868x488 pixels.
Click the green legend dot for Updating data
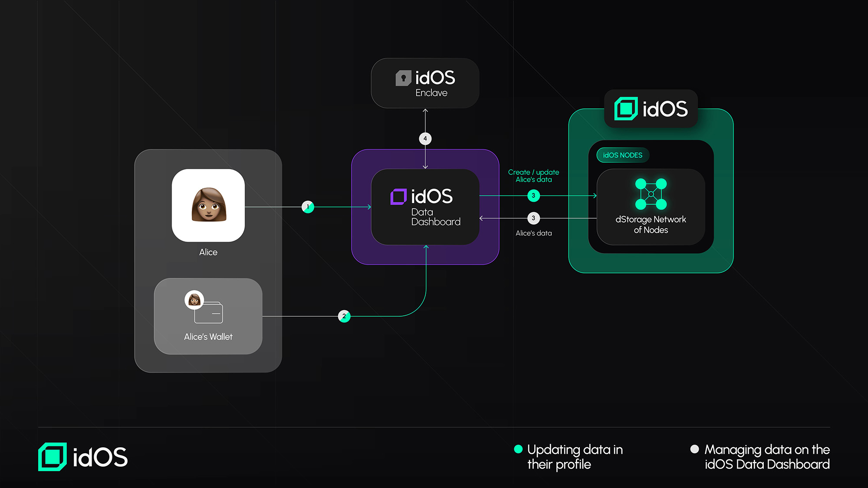click(x=518, y=449)
